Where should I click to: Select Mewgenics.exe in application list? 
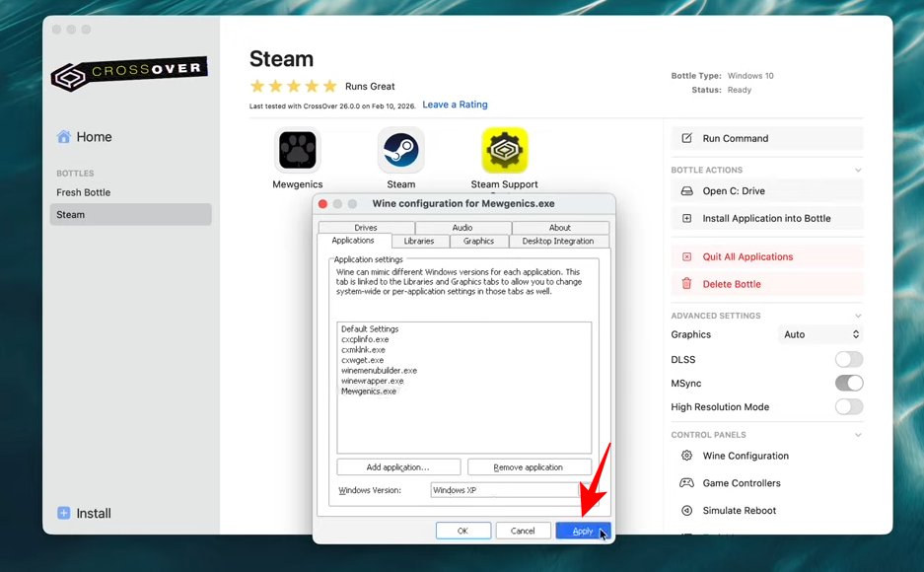369,392
